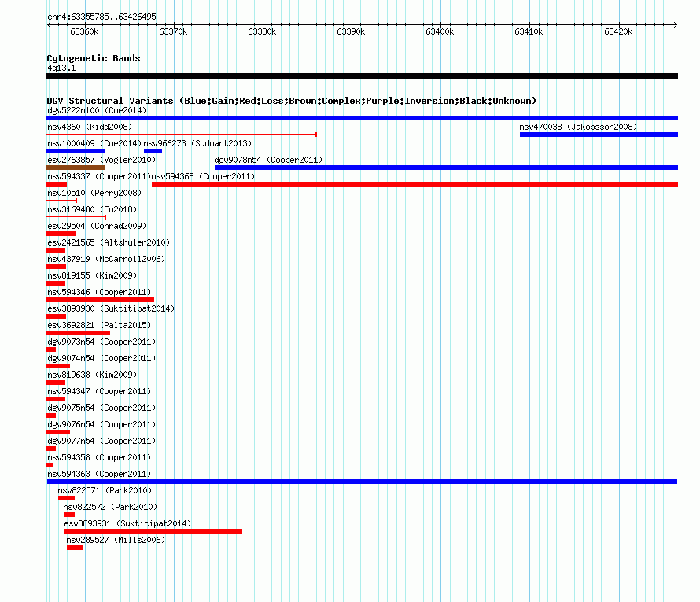The image size is (700, 602).
Task: Click the dgv5222n100 (Coe2014) variant label
Action: coord(97,110)
